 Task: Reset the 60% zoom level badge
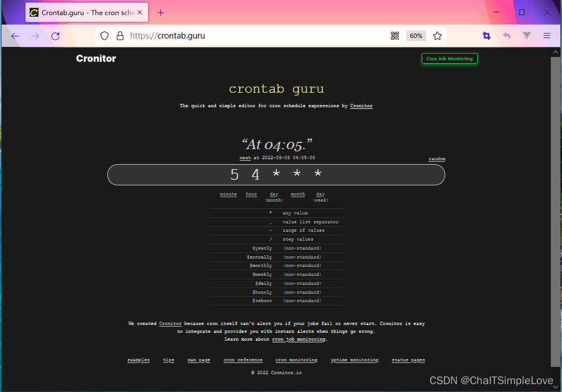click(x=416, y=36)
